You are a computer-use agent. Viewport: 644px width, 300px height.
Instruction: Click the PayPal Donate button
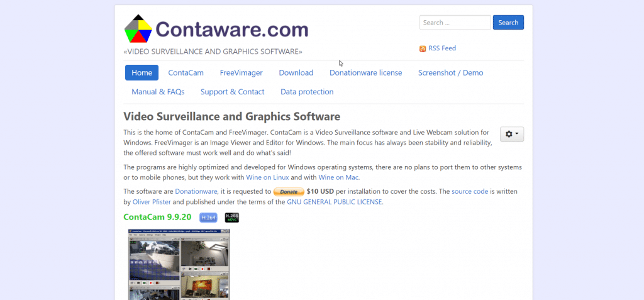click(289, 191)
